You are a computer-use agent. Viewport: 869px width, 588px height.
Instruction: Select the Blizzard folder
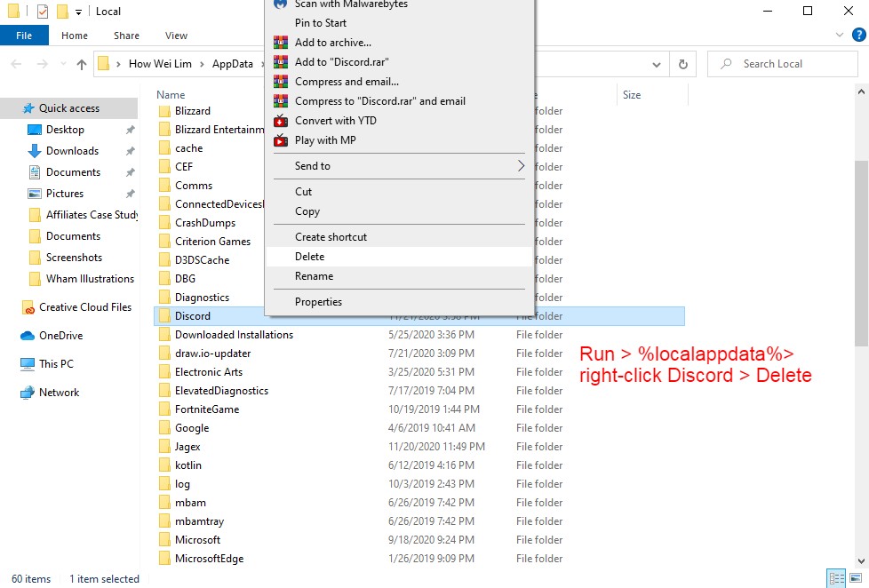tap(192, 111)
